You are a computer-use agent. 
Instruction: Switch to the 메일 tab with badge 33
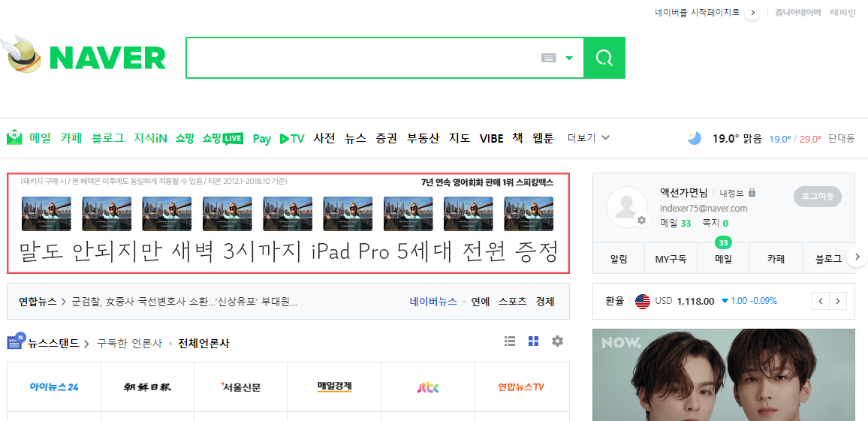pyautogui.click(x=723, y=258)
